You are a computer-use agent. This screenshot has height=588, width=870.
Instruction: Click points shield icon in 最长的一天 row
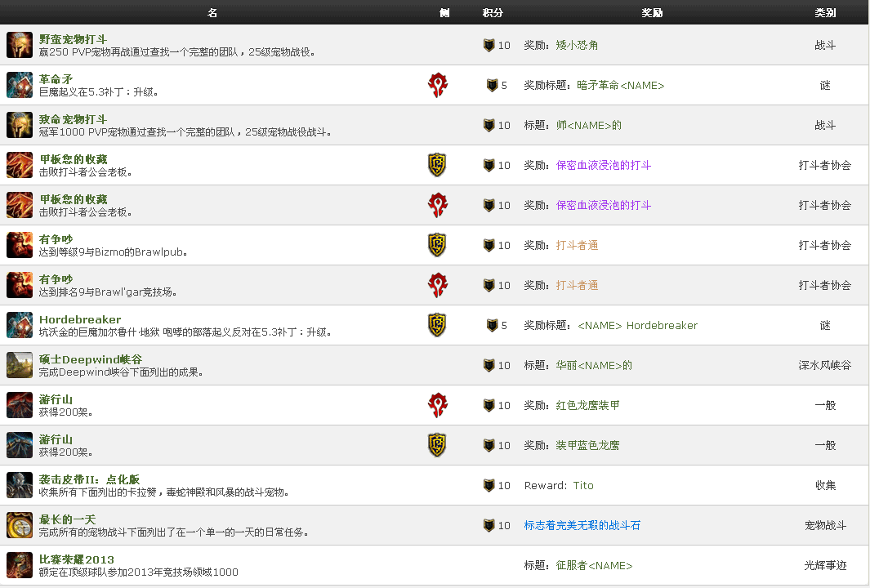pos(489,525)
